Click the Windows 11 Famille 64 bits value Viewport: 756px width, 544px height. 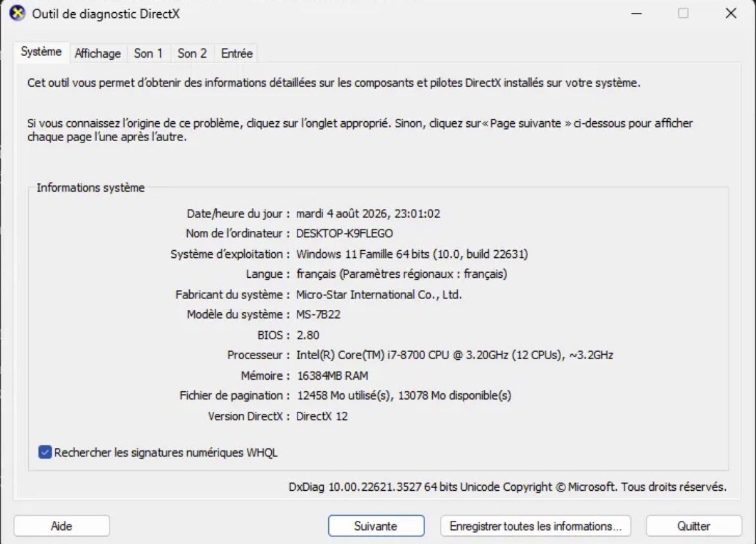pyautogui.click(x=412, y=254)
